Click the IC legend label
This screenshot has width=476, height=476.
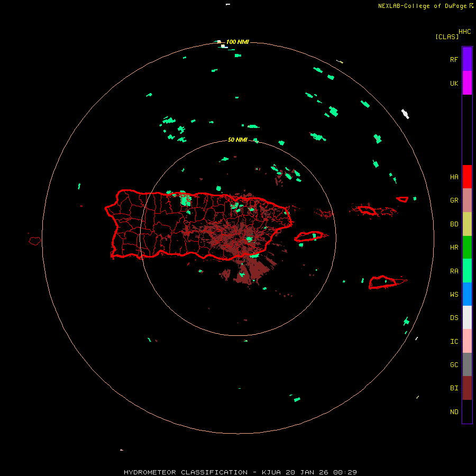(454, 341)
